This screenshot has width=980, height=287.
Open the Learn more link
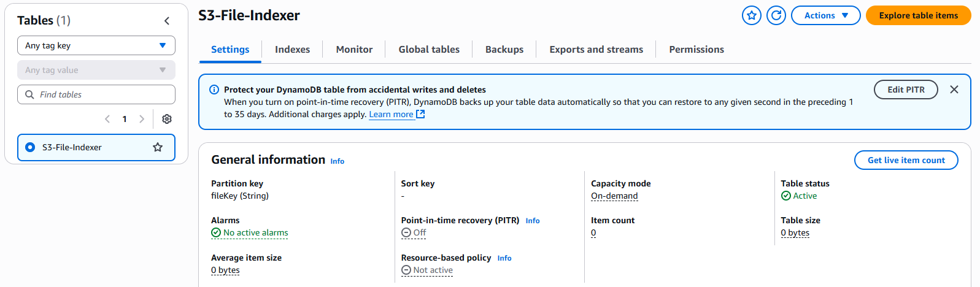click(x=391, y=115)
